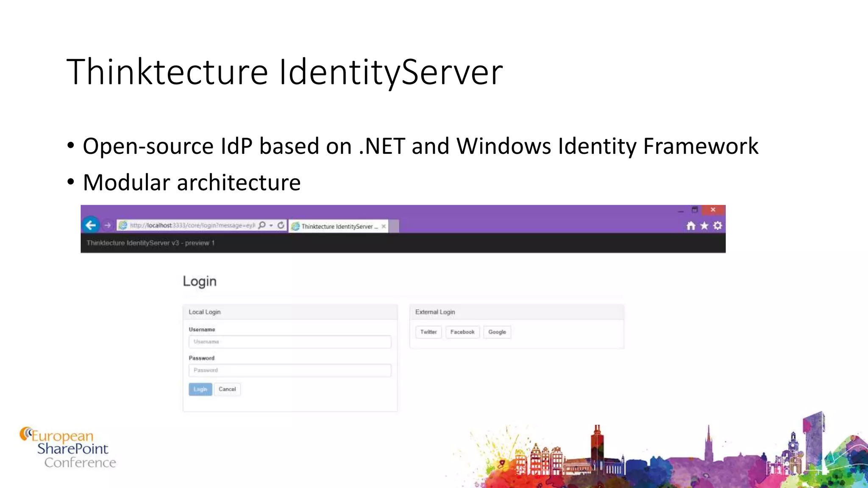Click the browser forward arrow button
The width and height of the screenshot is (868, 488).
(x=108, y=225)
